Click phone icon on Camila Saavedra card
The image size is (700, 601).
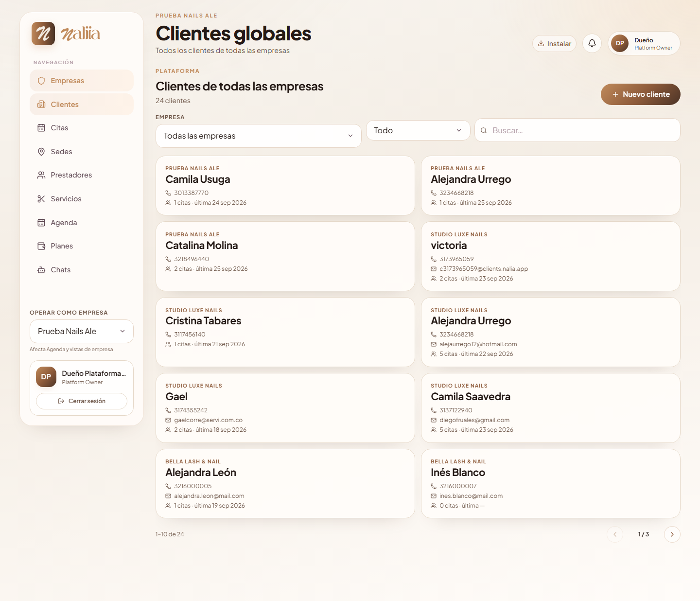pyautogui.click(x=434, y=410)
